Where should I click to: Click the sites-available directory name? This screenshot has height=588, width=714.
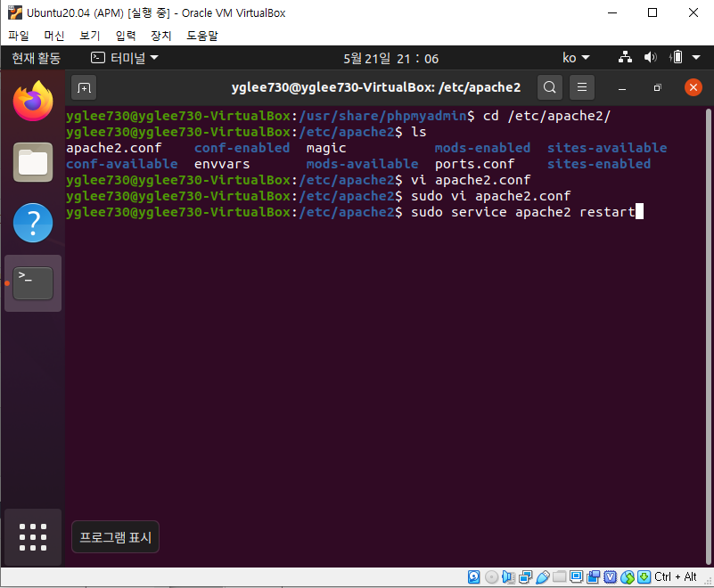pyautogui.click(x=607, y=148)
